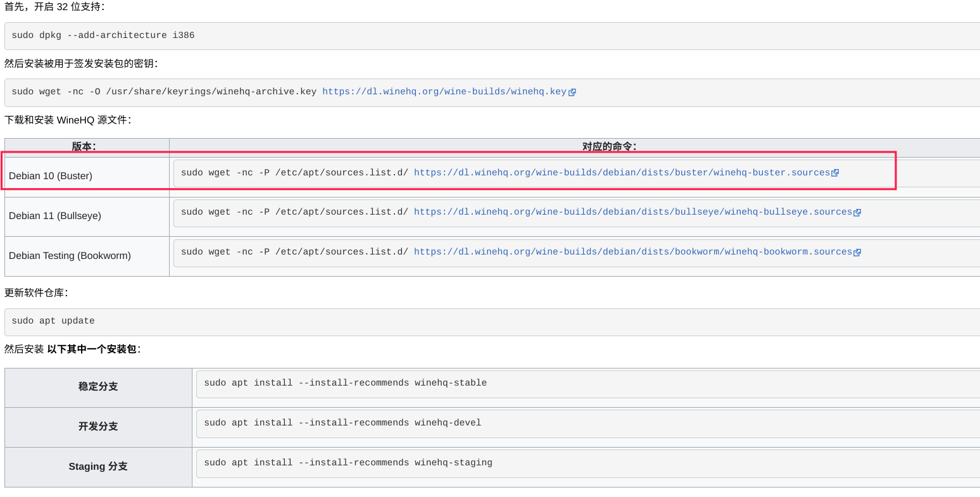Screen dimensions: 980x497
Task: Open the winehq-buster.sources link
Action: [x=621, y=173]
